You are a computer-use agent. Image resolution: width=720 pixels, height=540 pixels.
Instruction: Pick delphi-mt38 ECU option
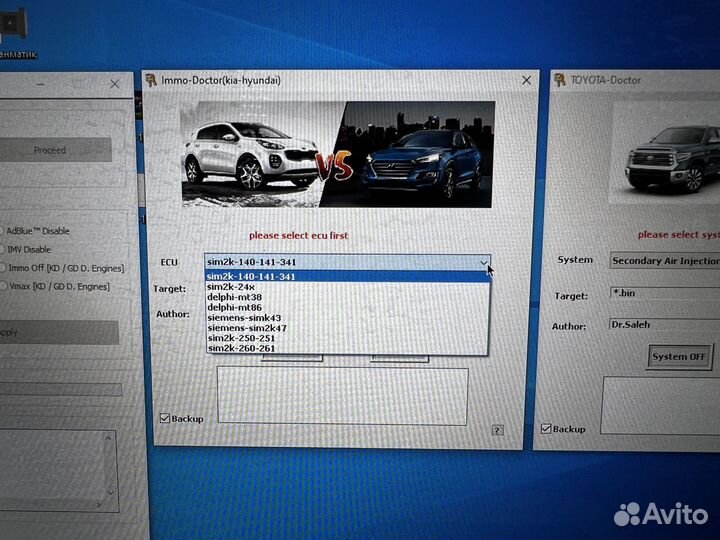348,297
